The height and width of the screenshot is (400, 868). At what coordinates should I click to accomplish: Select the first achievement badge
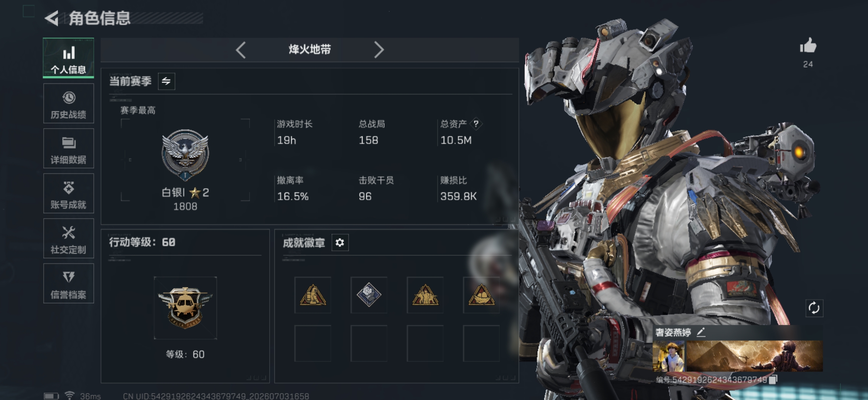click(x=313, y=295)
